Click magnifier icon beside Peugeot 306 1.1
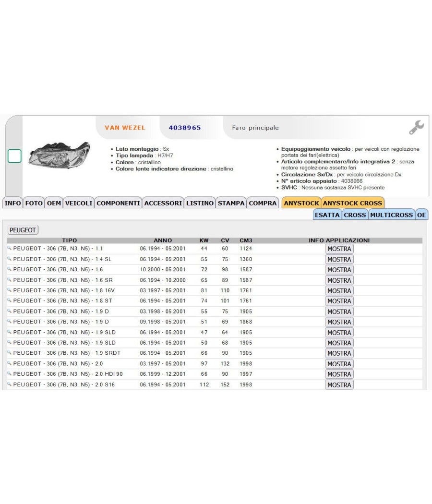The image size is (432, 504). point(9,248)
